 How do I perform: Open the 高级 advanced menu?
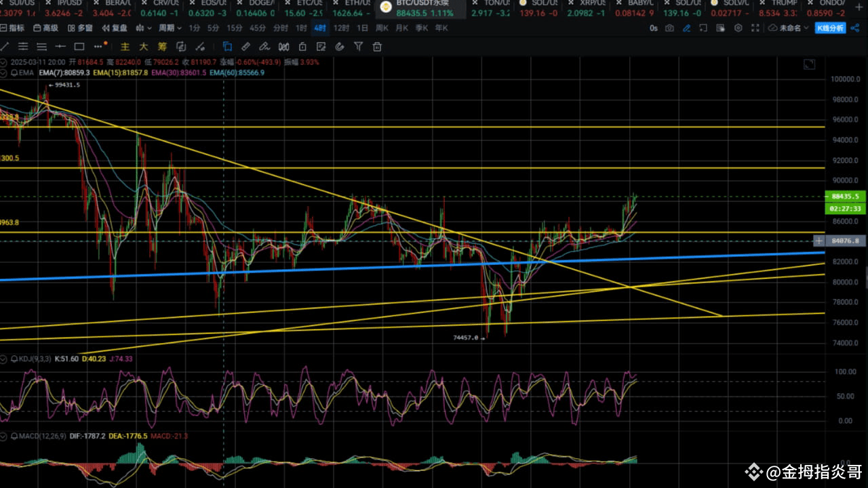tap(46, 28)
